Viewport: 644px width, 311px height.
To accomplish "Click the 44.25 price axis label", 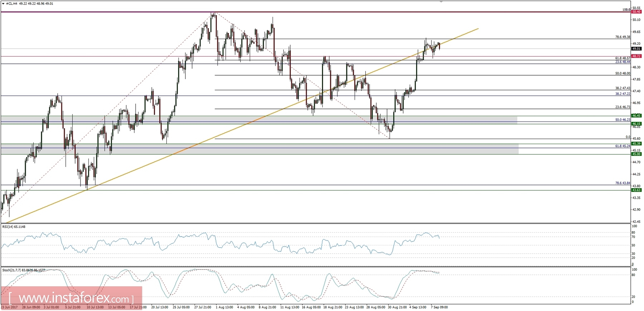I will [636, 174].
